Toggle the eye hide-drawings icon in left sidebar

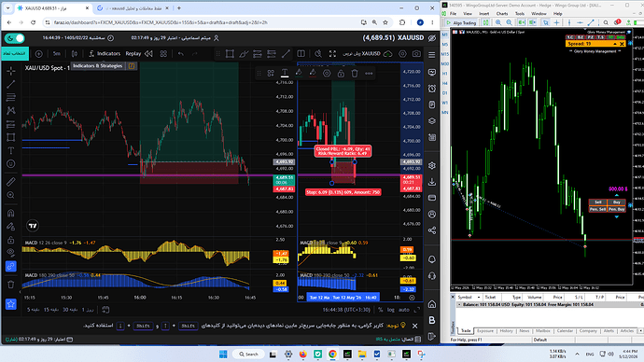(x=11, y=253)
